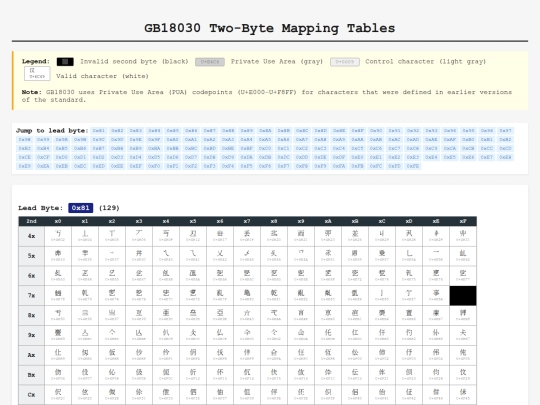Select the cell at row 6x, column x7
The width and height of the screenshot is (540, 405).
[x=247, y=276]
